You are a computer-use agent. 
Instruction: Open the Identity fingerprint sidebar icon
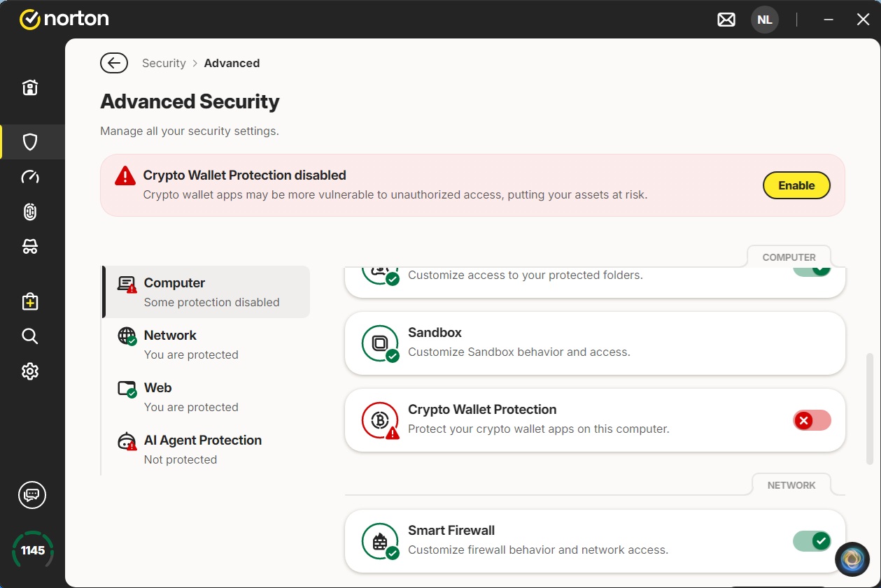(x=29, y=212)
